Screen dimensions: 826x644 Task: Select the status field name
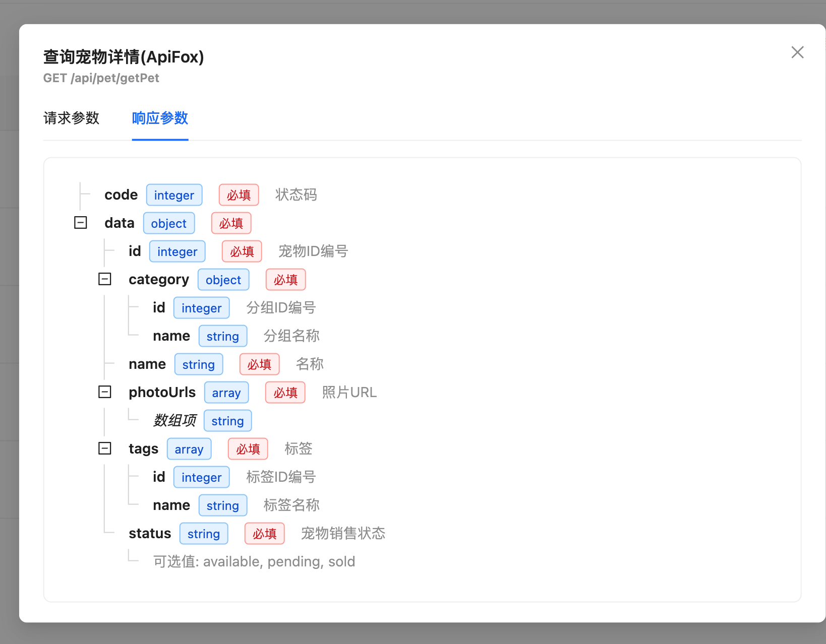150,533
